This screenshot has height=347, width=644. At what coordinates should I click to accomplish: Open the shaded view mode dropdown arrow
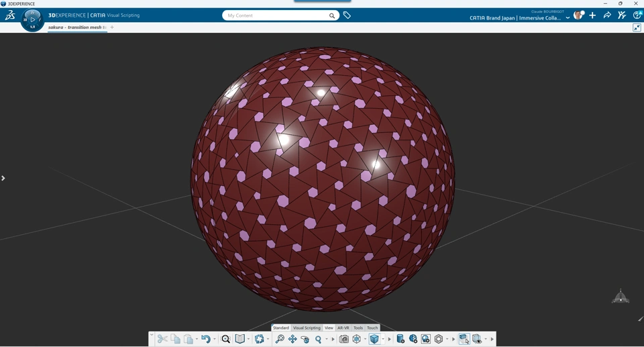(383, 339)
